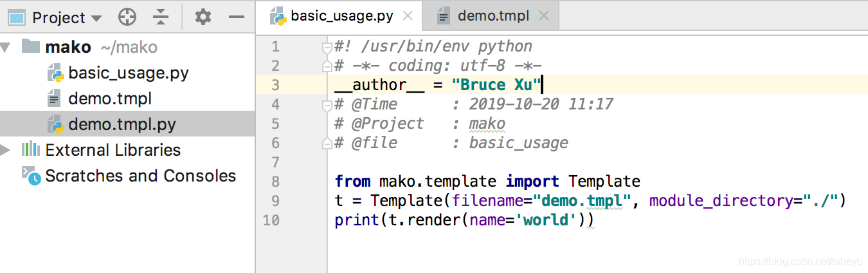Click the mako folder icon

[x=31, y=46]
